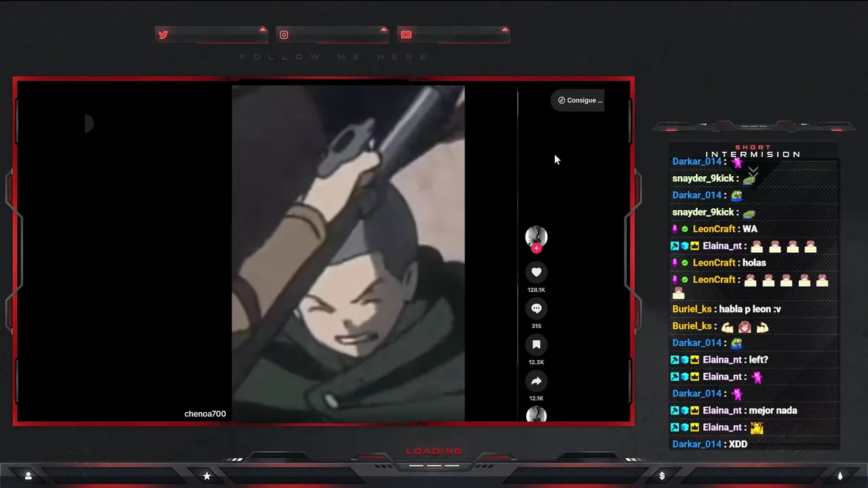Image resolution: width=868 pixels, height=488 pixels.
Task: Follow creator with red plus badge
Action: point(536,248)
